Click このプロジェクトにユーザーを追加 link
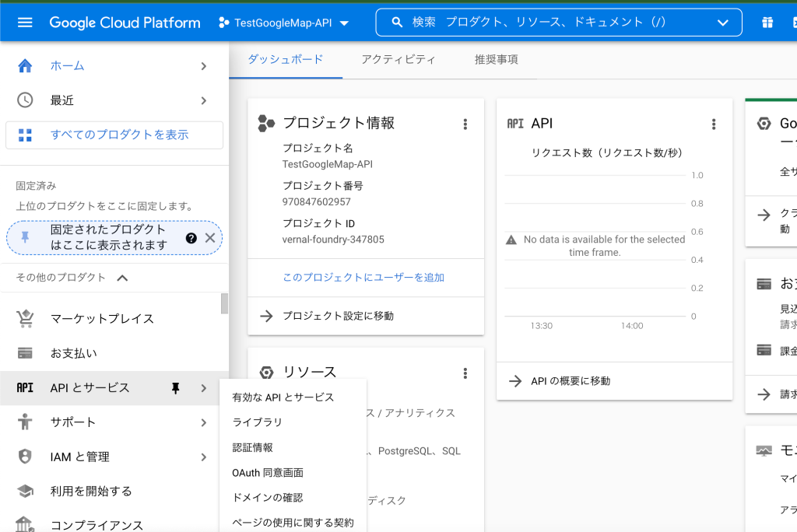The height and width of the screenshot is (532, 797). pos(363,278)
